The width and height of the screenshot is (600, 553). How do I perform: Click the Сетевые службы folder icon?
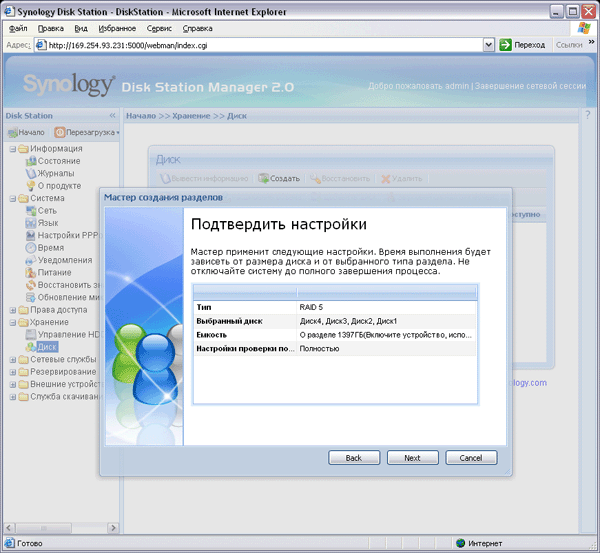23,359
